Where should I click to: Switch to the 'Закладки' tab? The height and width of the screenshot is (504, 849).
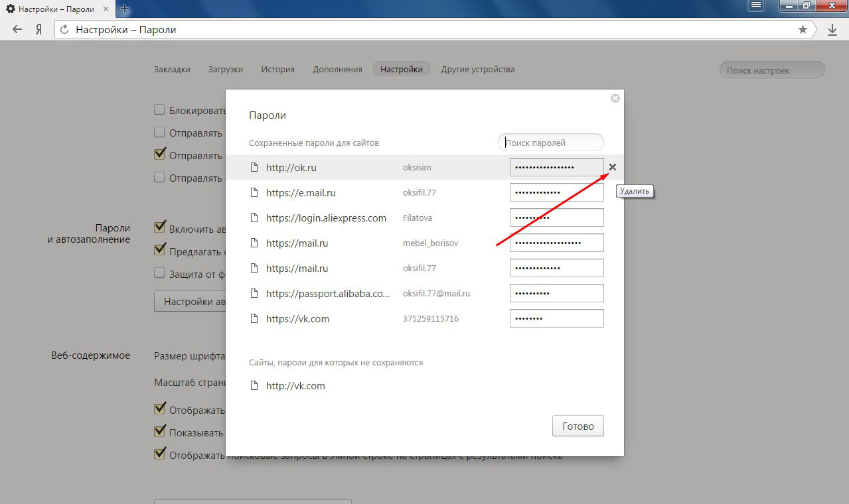pyautogui.click(x=172, y=69)
